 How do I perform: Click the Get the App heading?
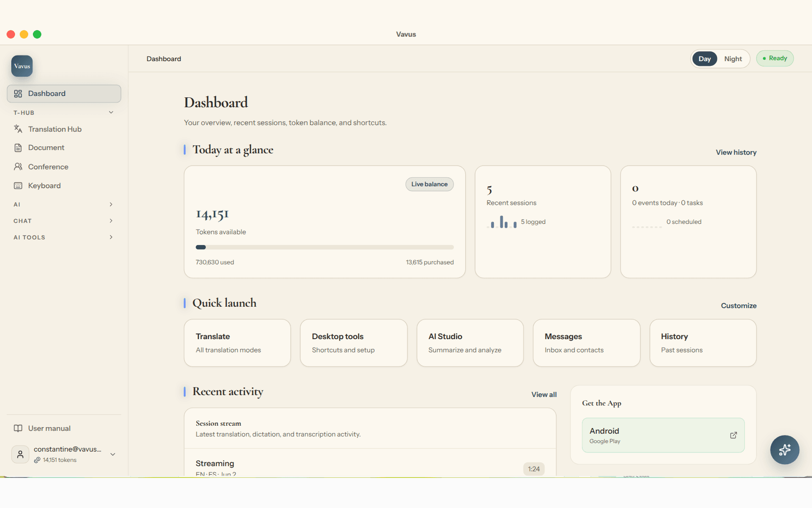[601, 403]
